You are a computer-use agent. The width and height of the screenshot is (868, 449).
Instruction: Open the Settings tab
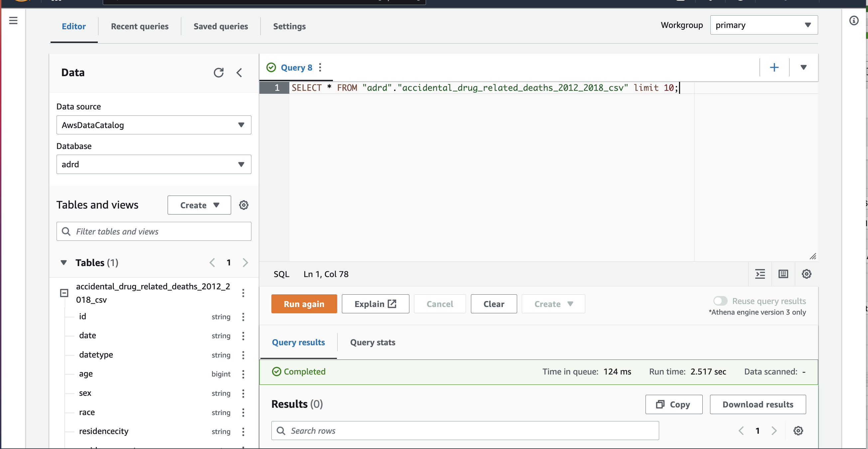[289, 26]
